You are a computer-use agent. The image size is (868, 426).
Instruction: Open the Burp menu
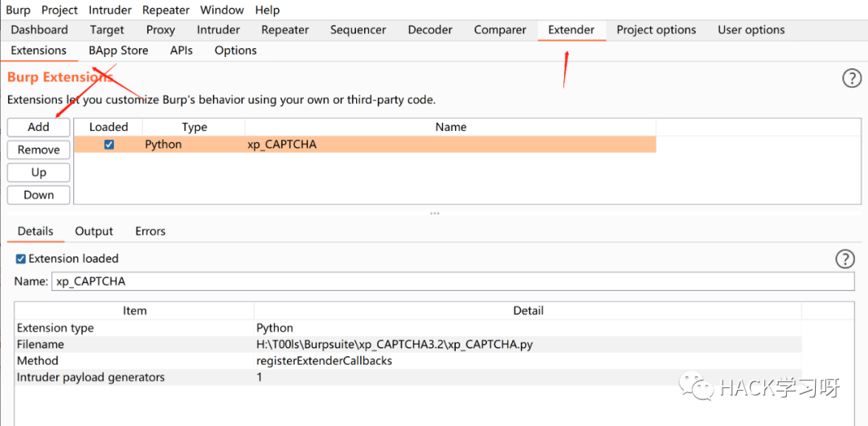coord(18,10)
